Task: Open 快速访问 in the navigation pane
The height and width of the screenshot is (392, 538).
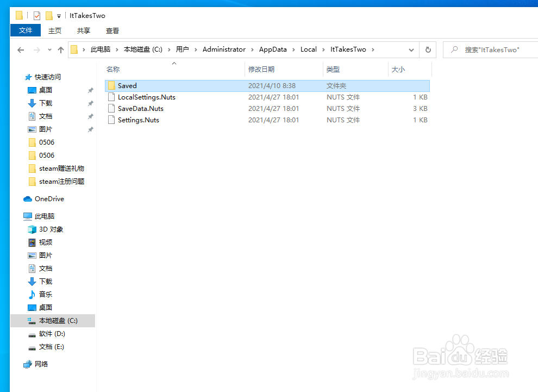Action: pyautogui.click(x=47, y=77)
